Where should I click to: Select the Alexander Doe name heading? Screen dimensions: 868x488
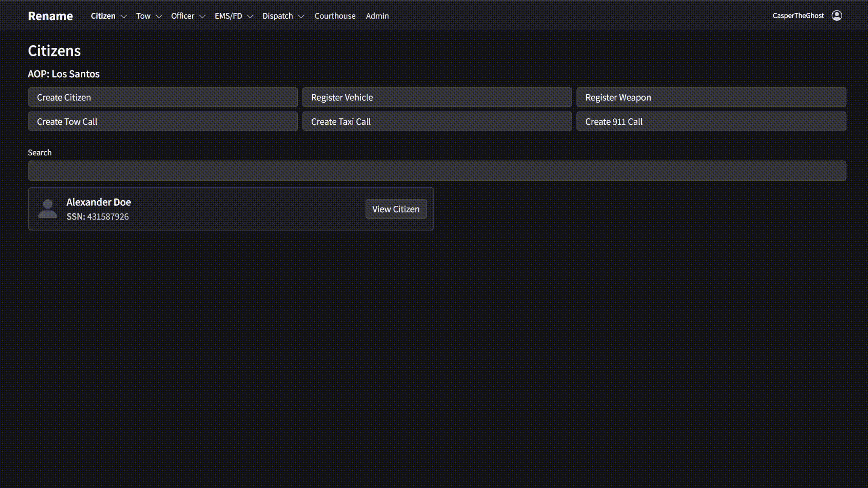click(x=98, y=202)
